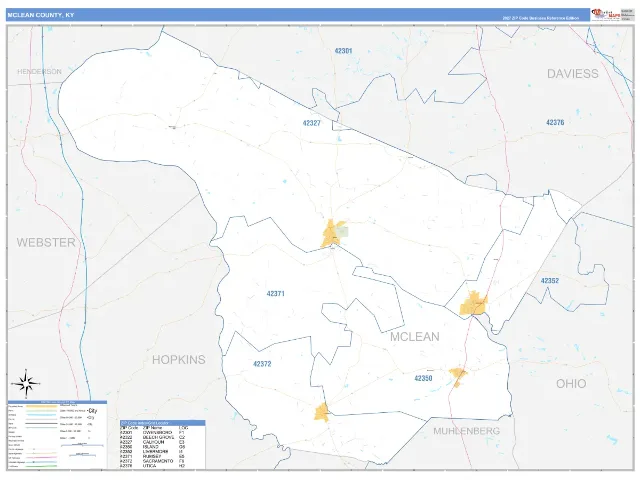640x480 pixels.
Task: Select the RUMSEY row in ZIP index
Action: (162, 456)
